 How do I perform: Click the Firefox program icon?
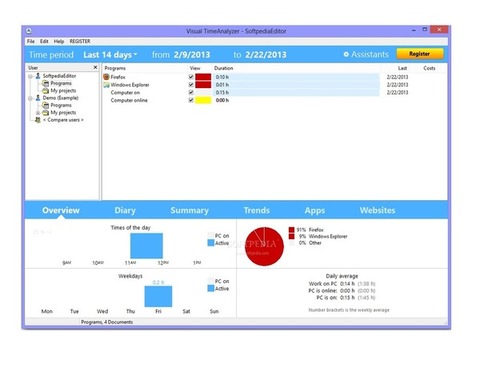pos(106,77)
